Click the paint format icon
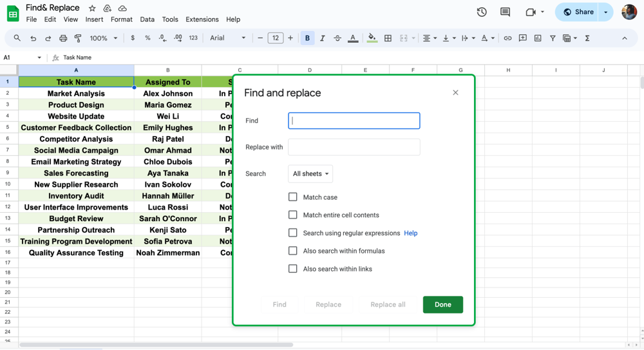 [x=78, y=38]
